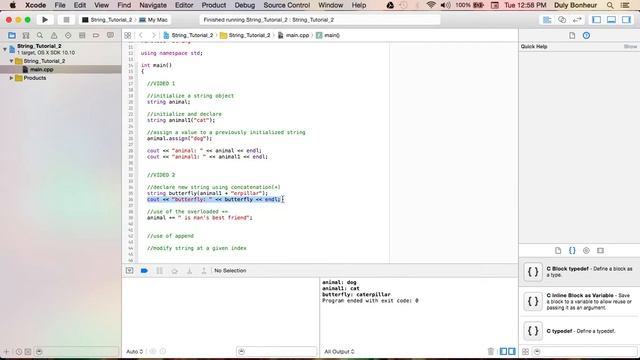Run the String_Tutorial_2 project
This screenshot has width=640, height=360.
coord(45,20)
